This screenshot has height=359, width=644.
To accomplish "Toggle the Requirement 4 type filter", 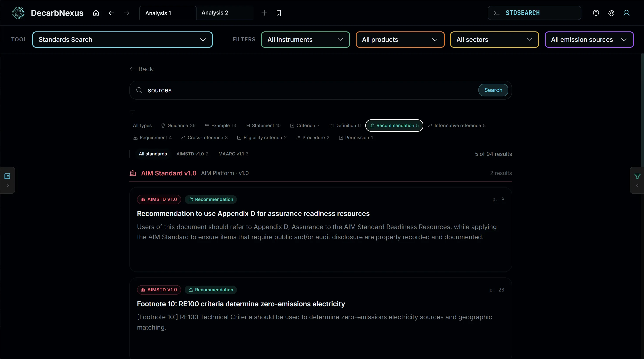I will [153, 137].
